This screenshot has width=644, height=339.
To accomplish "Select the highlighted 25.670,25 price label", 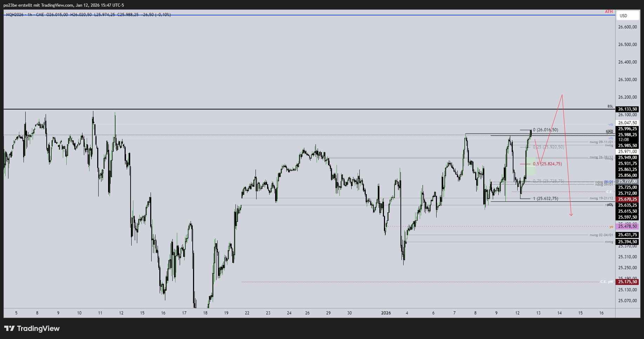I will (x=628, y=199).
